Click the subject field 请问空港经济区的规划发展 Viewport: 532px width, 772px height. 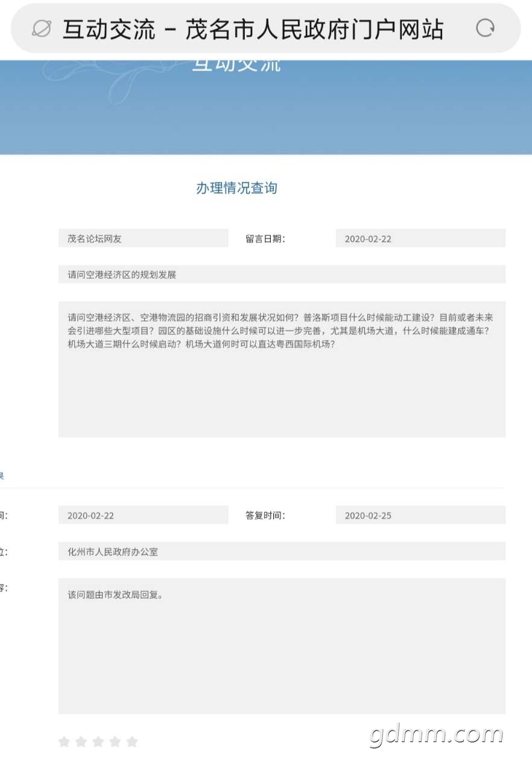[x=282, y=274]
